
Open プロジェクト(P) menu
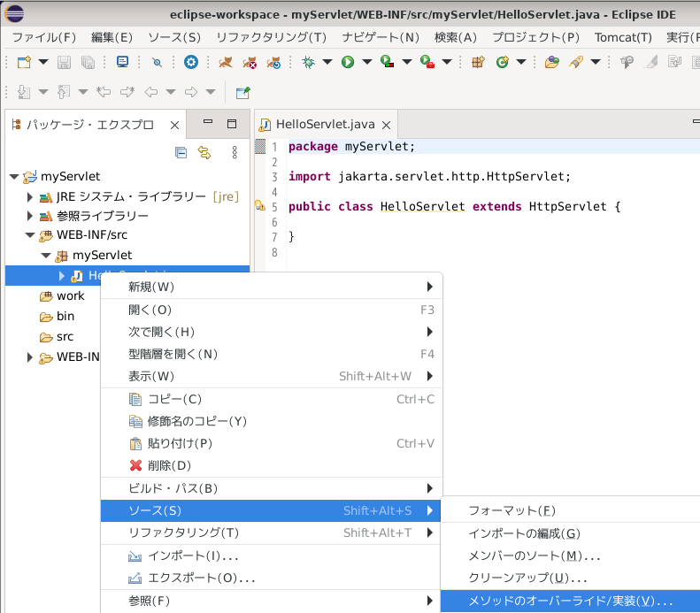click(535, 37)
